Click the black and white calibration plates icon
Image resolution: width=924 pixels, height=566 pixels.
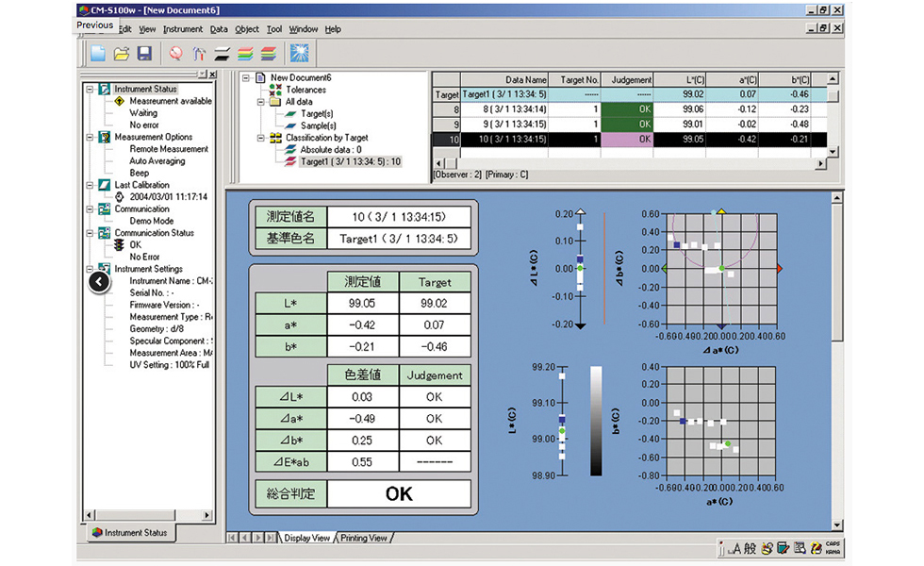(223, 55)
